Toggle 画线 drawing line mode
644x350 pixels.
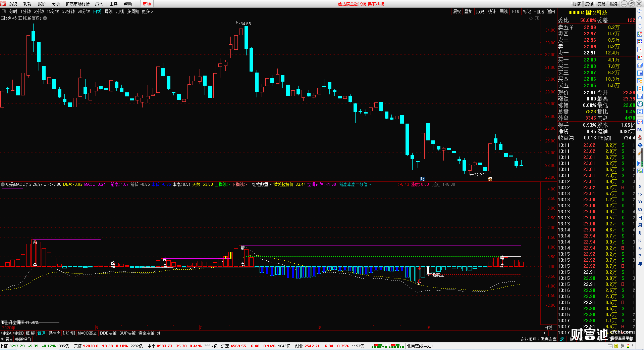click(503, 11)
